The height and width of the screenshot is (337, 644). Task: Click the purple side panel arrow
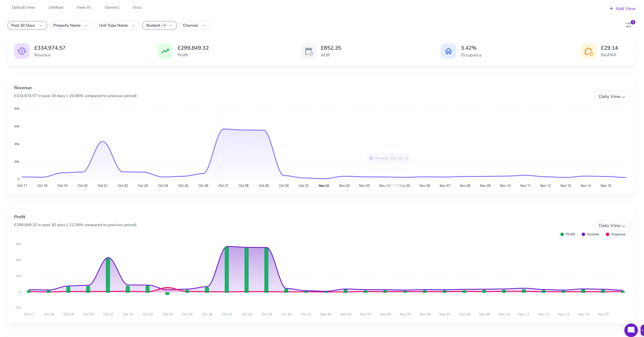point(642,330)
